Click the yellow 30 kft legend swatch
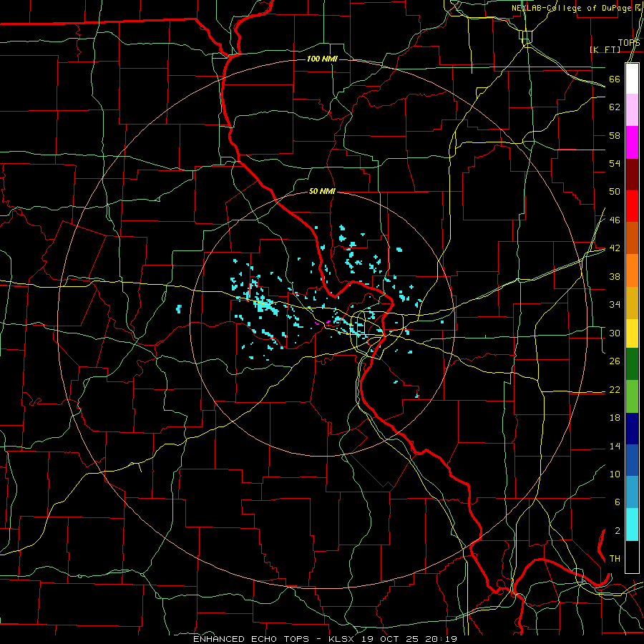 (x=632, y=333)
